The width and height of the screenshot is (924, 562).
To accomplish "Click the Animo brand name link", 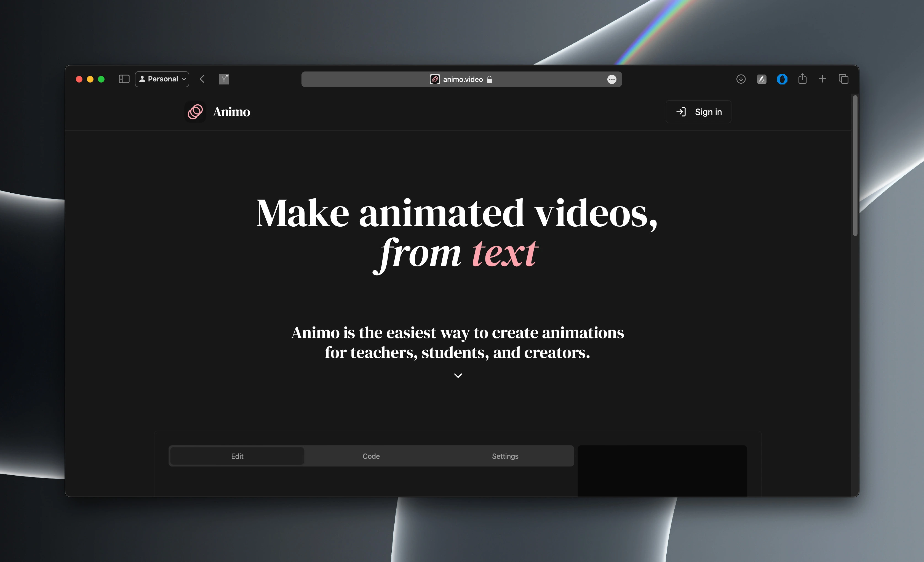I will point(231,112).
